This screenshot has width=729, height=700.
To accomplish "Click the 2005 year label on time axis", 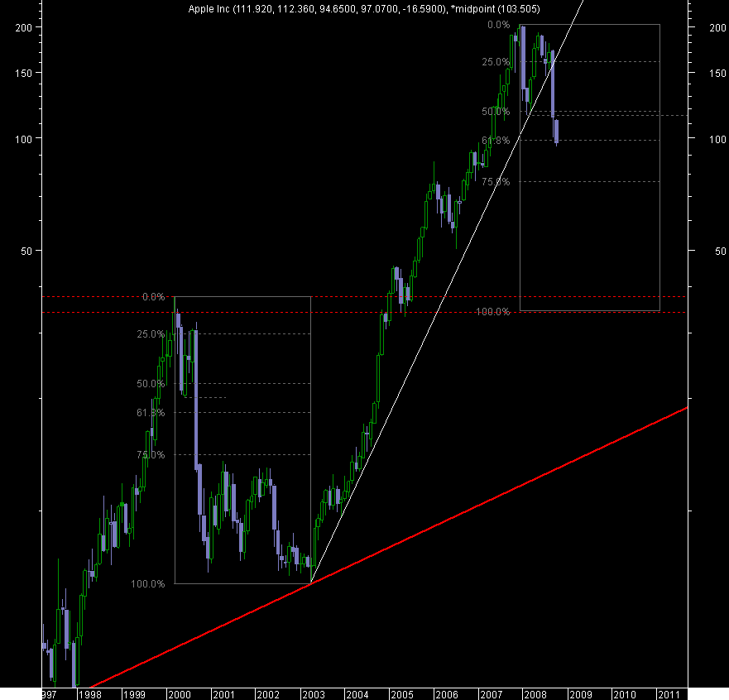I will click(x=402, y=694).
